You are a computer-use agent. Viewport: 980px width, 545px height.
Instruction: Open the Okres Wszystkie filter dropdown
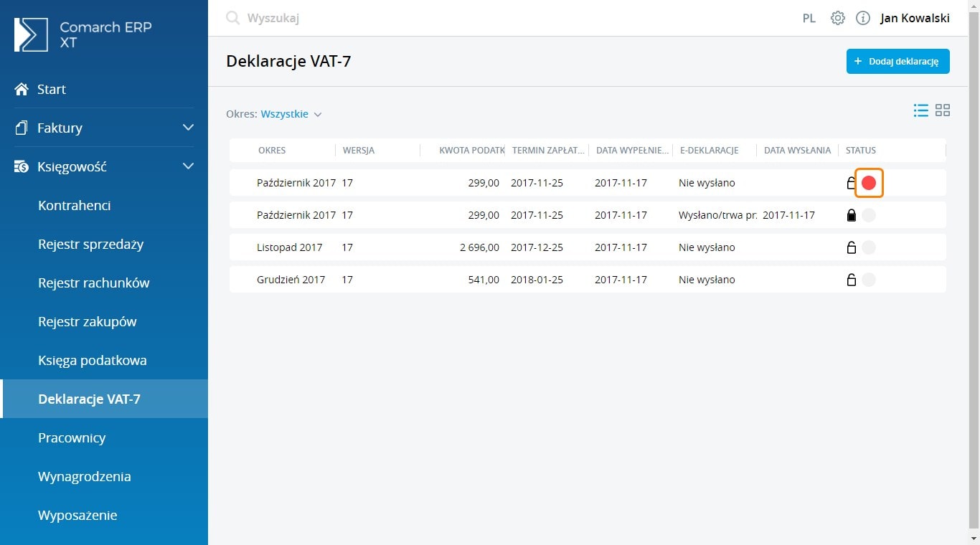(291, 114)
